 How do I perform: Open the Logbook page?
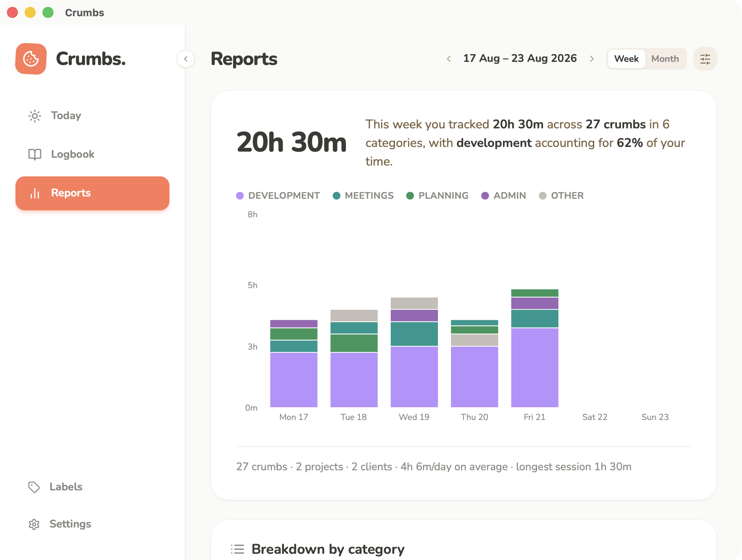pyautogui.click(x=92, y=154)
